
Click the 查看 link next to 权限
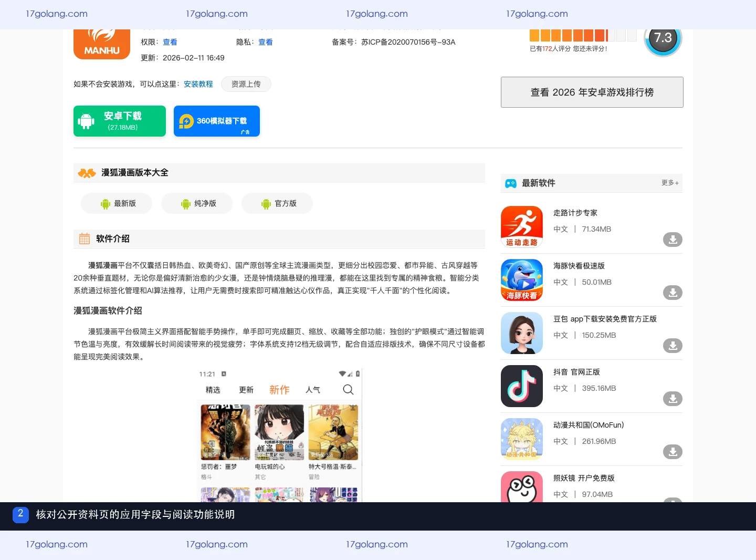[170, 42]
